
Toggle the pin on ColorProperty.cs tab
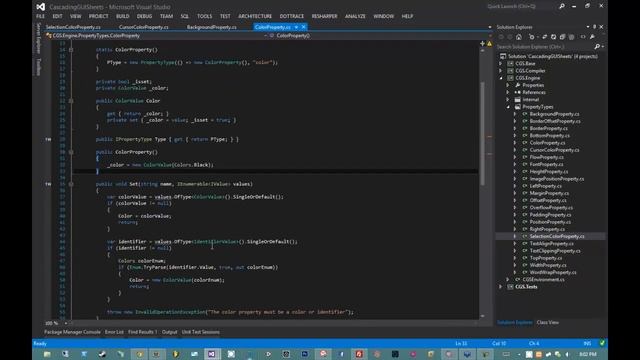296,27
